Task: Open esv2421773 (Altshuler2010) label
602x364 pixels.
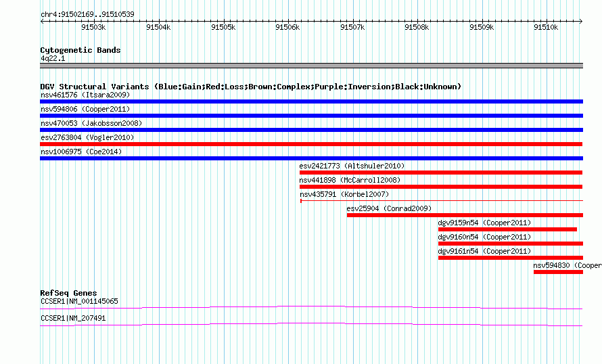Action: (352, 166)
